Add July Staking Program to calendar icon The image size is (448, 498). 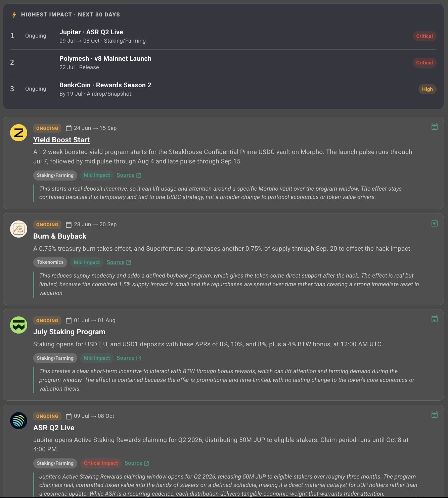(434, 319)
